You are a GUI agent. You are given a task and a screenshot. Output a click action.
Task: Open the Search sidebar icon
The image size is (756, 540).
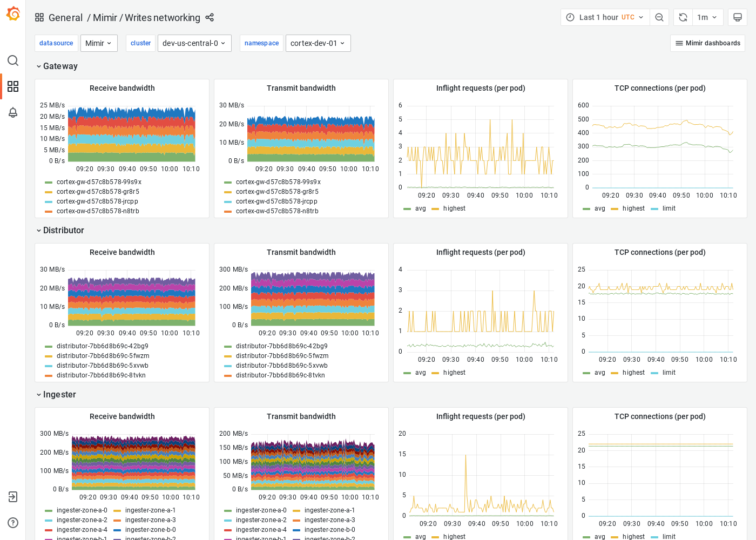click(x=13, y=60)
